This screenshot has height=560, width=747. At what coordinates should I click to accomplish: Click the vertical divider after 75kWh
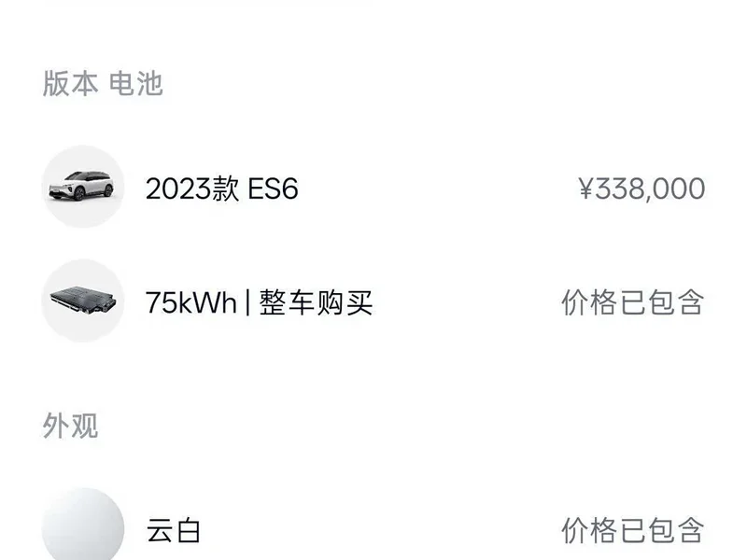coord(247,302)
